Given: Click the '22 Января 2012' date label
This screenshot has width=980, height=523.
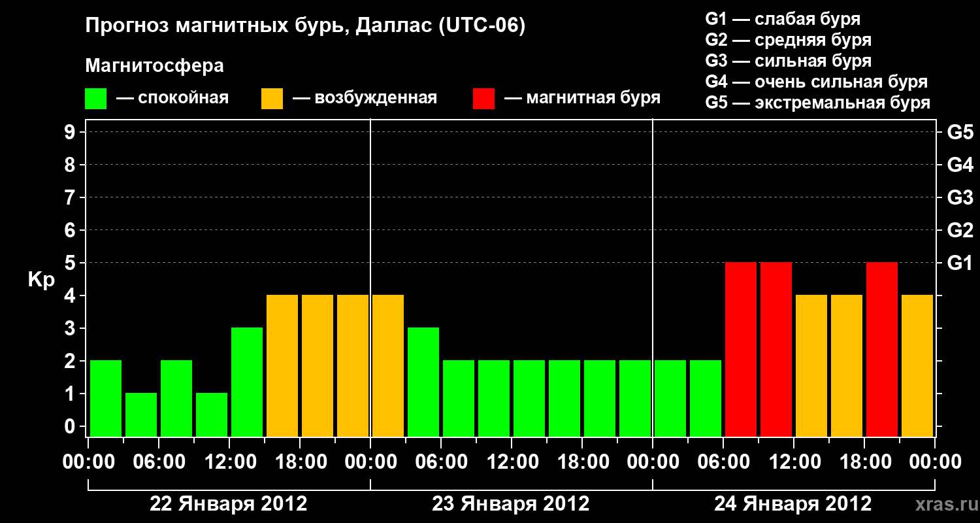Looking at the screenshot, I should tap(229, 504).
